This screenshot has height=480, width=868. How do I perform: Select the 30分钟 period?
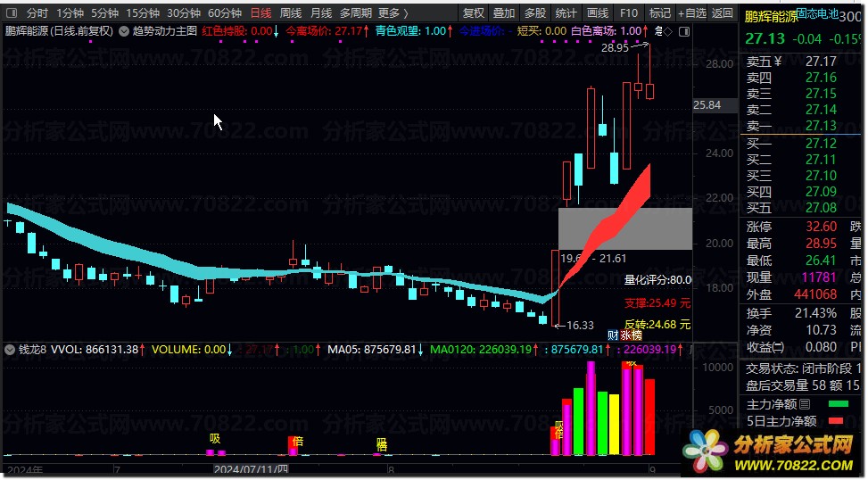coord(184,12)
